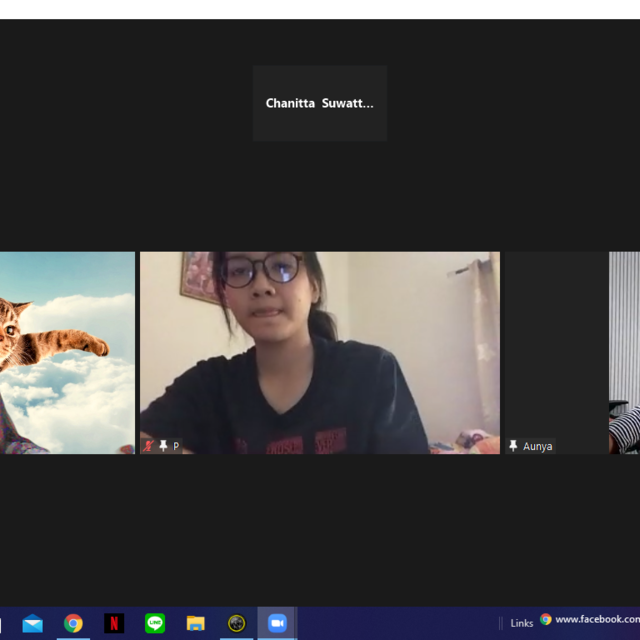Select the video of the person wearing glasses

[x=319, y=352]
